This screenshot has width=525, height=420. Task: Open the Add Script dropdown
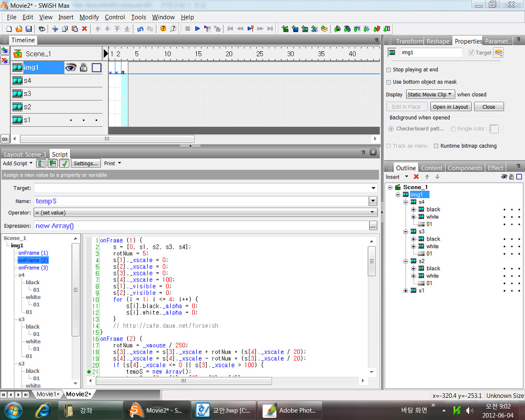click(x=17, y=164)
